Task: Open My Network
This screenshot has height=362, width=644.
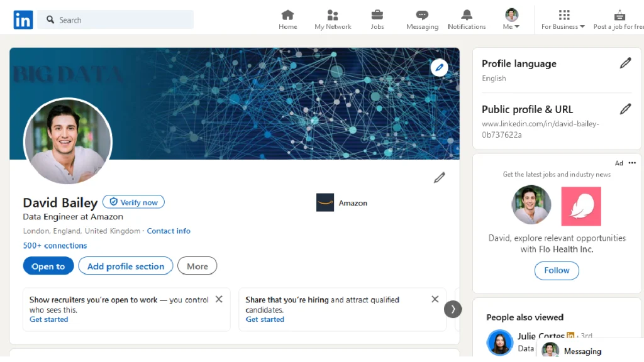Action: coord(332,19)
